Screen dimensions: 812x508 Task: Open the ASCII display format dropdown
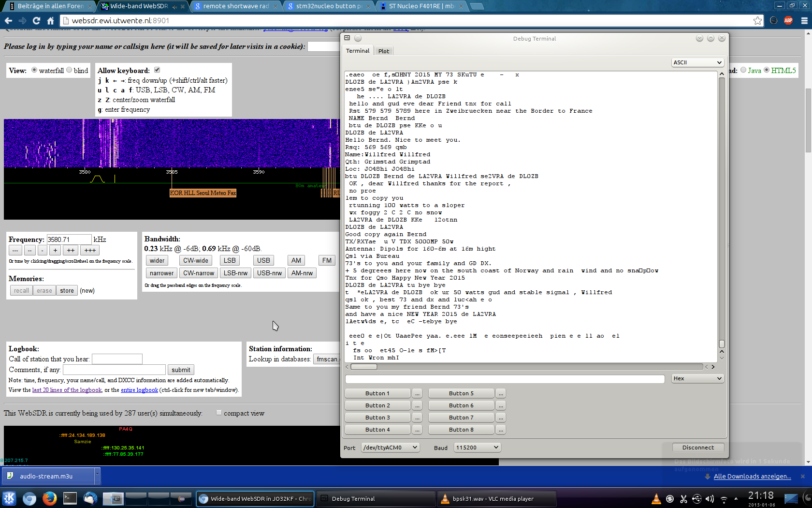(x=697, y=62)
